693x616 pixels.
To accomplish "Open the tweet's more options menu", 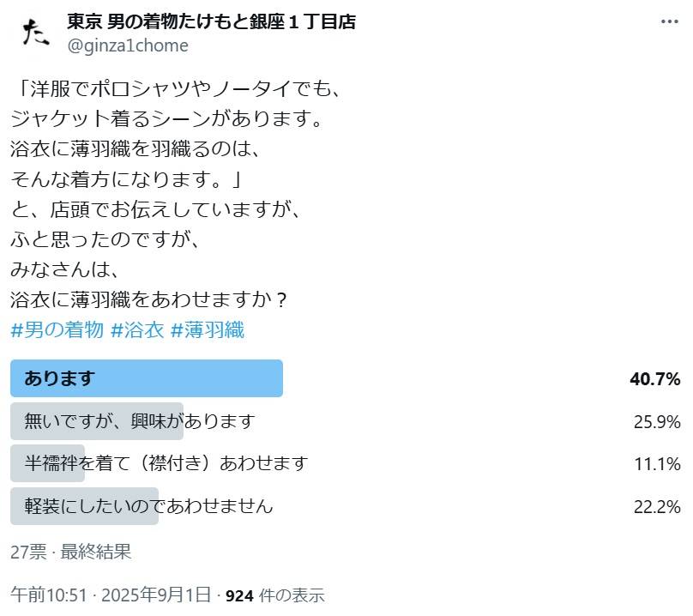I will [x=669, y=22].
